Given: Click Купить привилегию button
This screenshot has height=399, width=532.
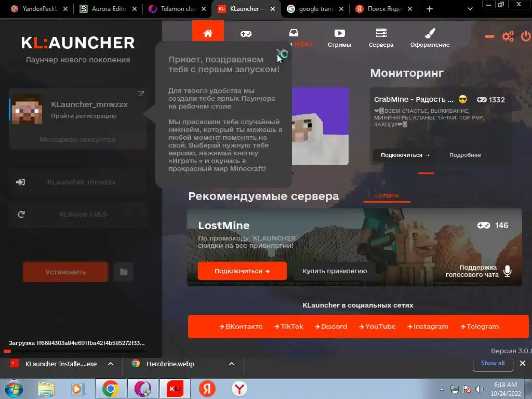Looking at the screenshot, I should coord(335,271).
